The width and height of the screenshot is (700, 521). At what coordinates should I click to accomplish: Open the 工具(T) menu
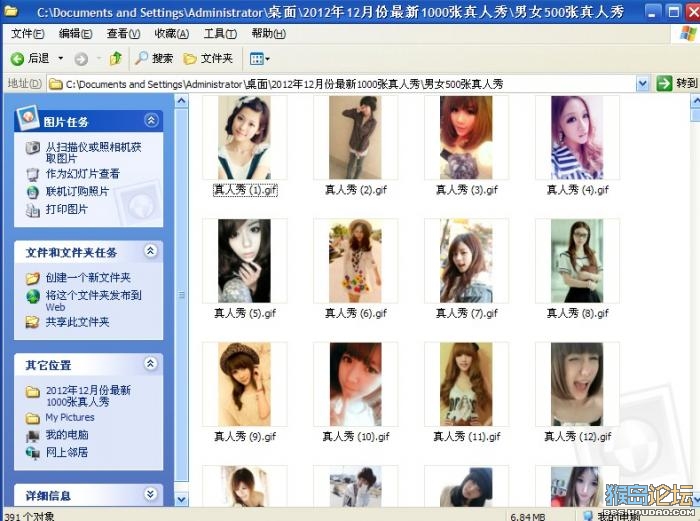221,33
